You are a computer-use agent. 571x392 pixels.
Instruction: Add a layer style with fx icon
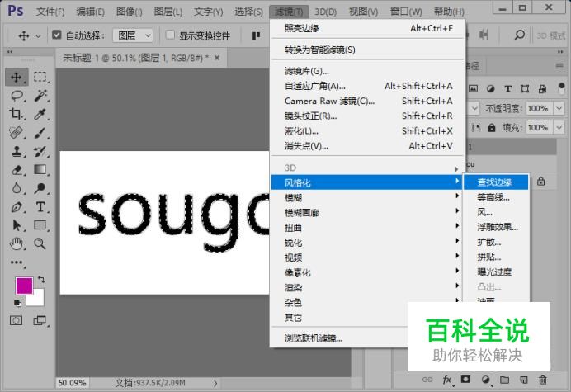(x=447, y=380)
